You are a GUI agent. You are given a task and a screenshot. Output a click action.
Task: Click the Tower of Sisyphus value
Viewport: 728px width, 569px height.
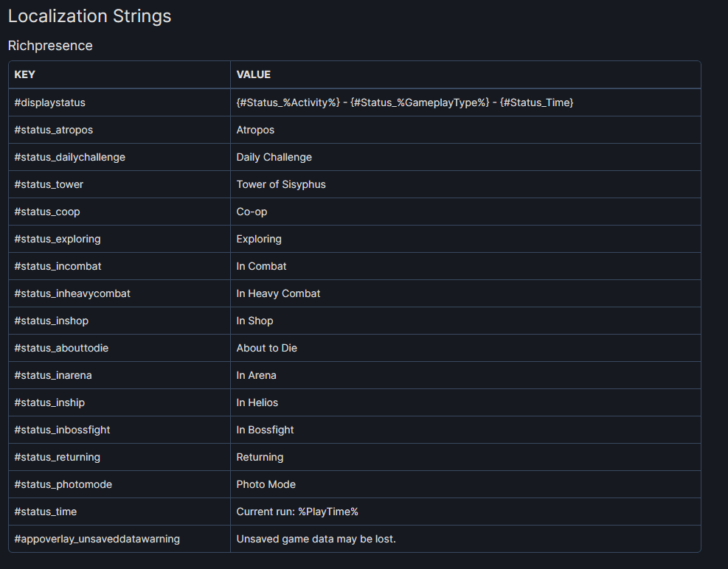[x=280, y=184]
